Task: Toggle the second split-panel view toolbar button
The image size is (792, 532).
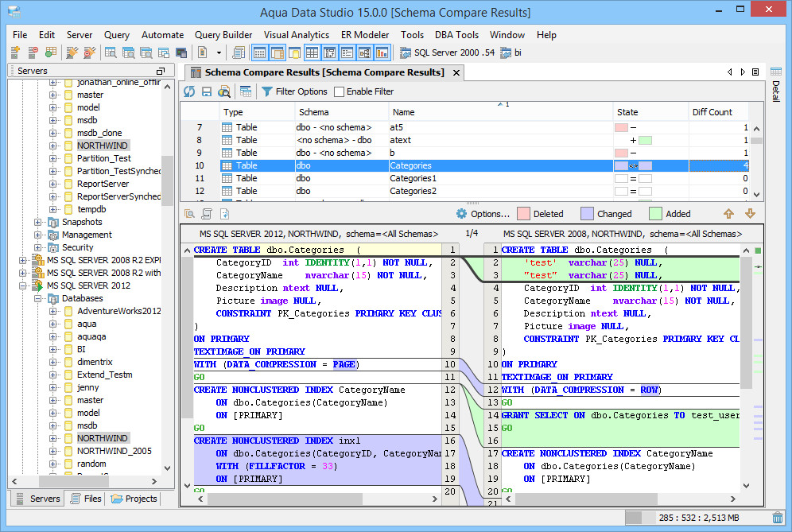Action: (x=278, y=52)
